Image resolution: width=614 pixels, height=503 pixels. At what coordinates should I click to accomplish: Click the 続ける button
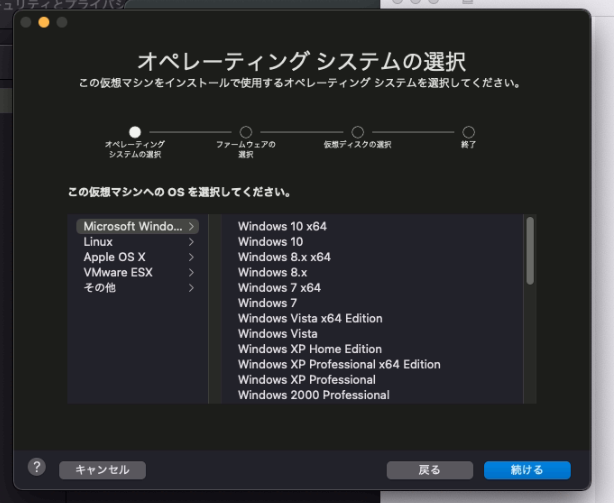point(527,470)
